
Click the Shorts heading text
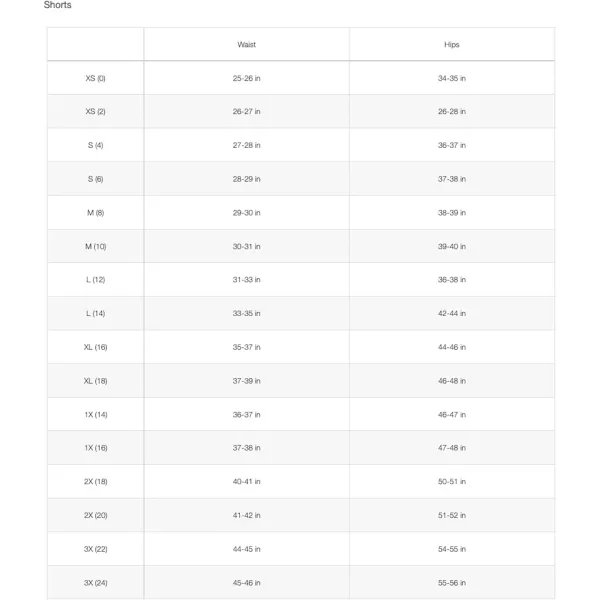click(58, 6)
